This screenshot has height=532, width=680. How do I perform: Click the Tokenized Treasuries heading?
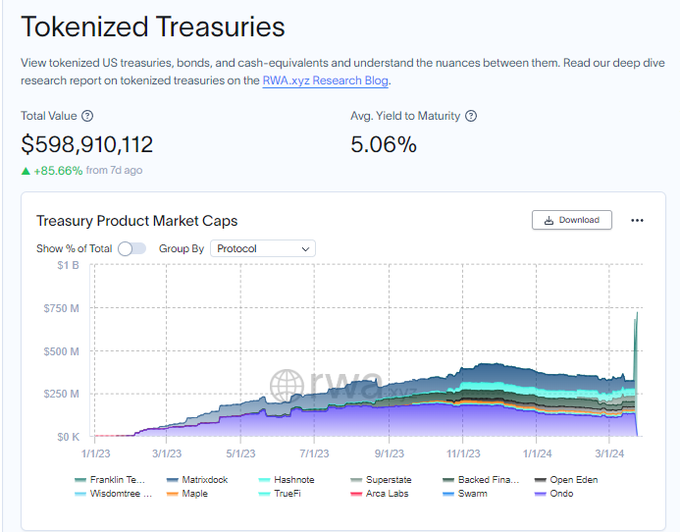[153, 27]
